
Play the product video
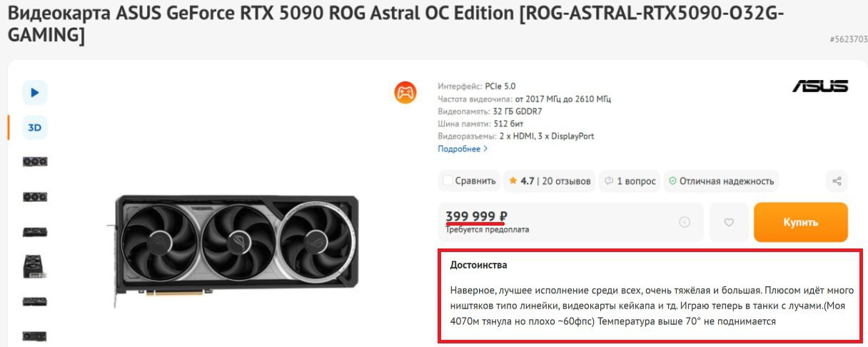35,92
